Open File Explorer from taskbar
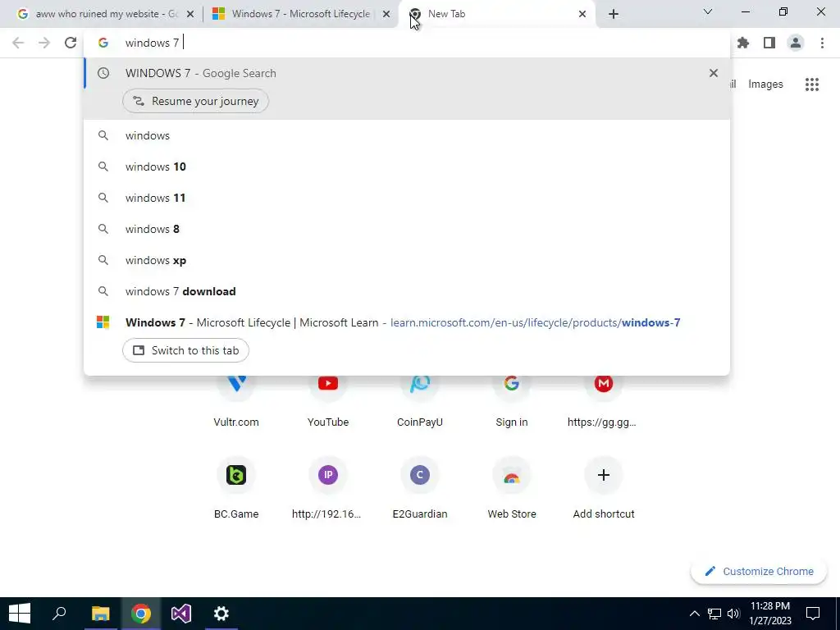The image size is (840, 630). [100, 614]
